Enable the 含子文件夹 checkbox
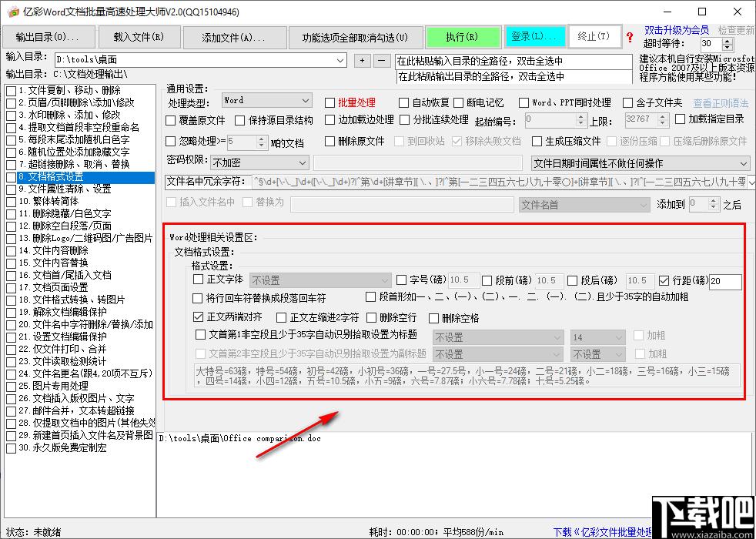Image resolution: width=756 pixels, height=539 pixels. [627, 102]
